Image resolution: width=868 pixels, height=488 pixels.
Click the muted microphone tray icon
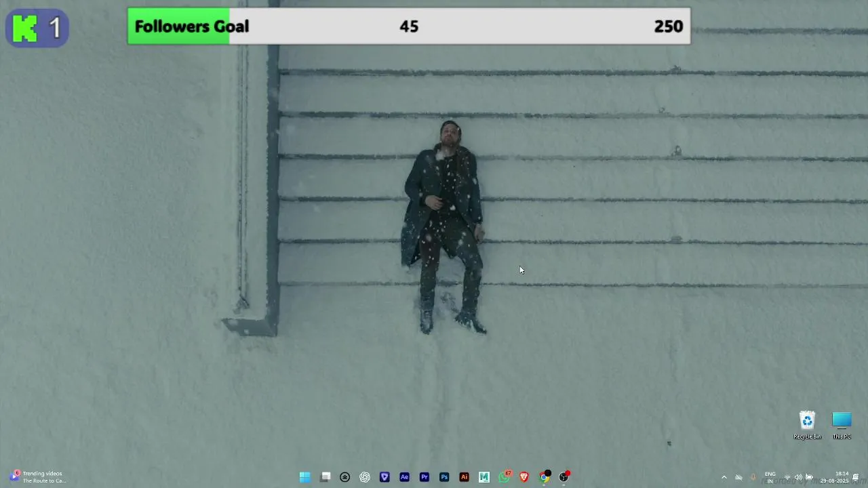[753, 477]
